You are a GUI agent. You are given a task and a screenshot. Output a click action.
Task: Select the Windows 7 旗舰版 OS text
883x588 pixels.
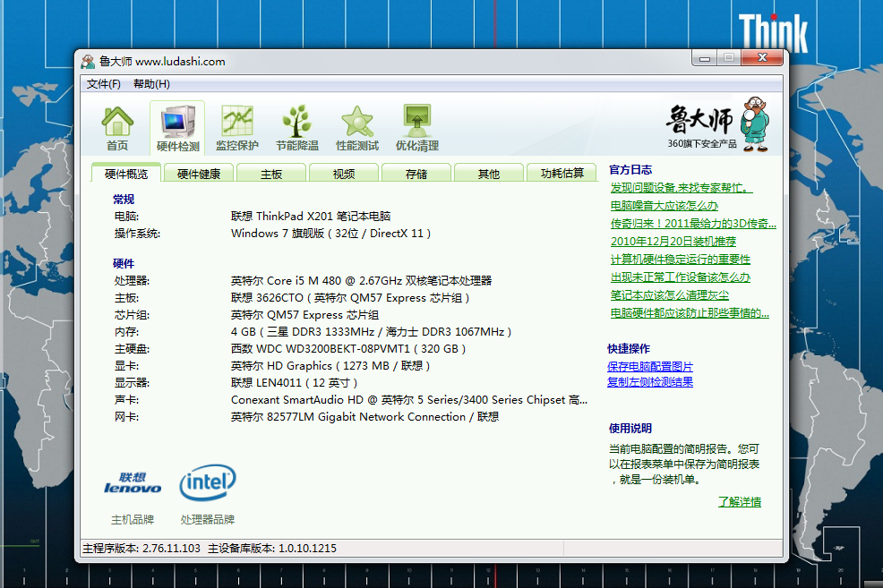[331, 234]
